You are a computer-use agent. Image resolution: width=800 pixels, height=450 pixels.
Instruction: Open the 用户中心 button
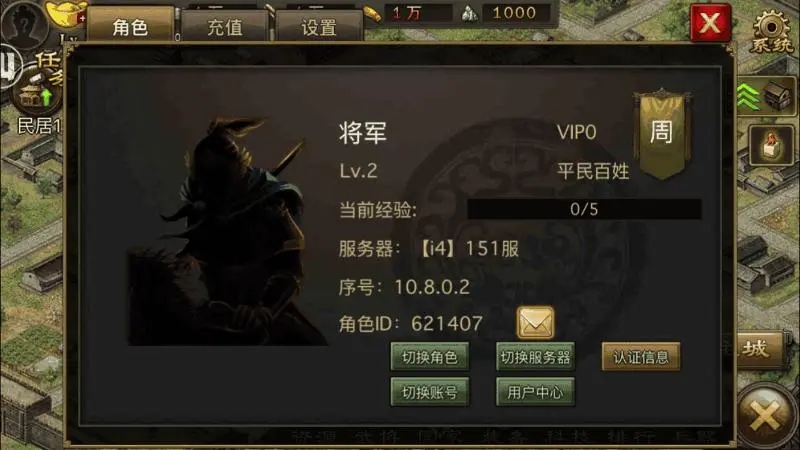click(x=535, y=392)
